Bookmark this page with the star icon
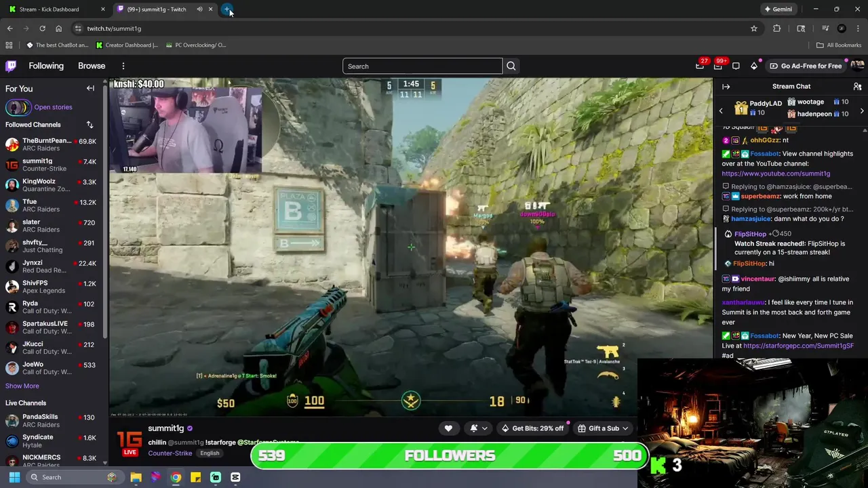 pos(753,28)
